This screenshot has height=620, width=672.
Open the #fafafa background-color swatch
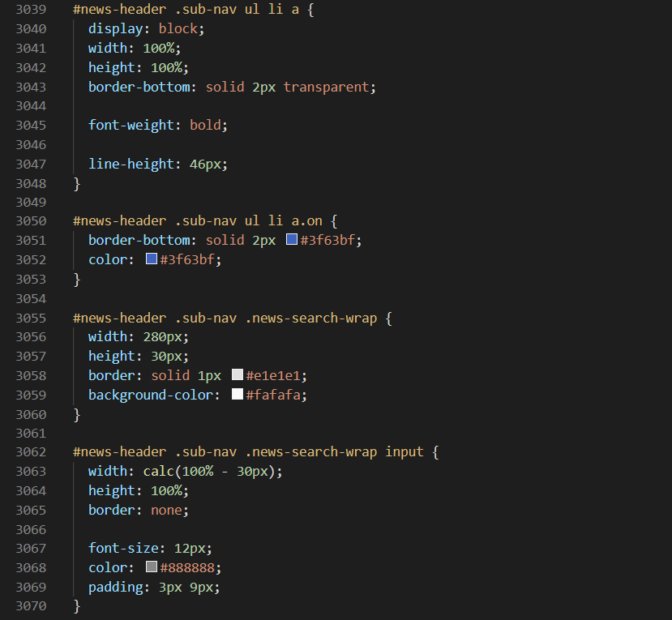[x=238, y=394]
